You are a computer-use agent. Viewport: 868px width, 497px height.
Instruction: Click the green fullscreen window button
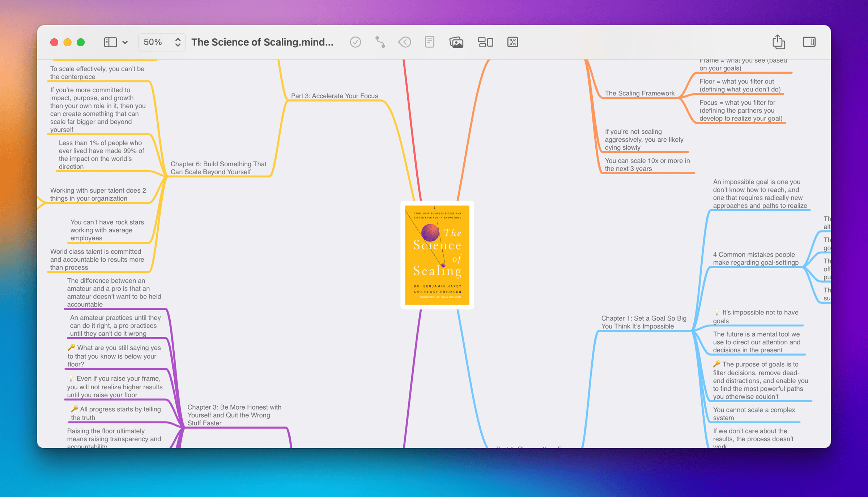81,42
